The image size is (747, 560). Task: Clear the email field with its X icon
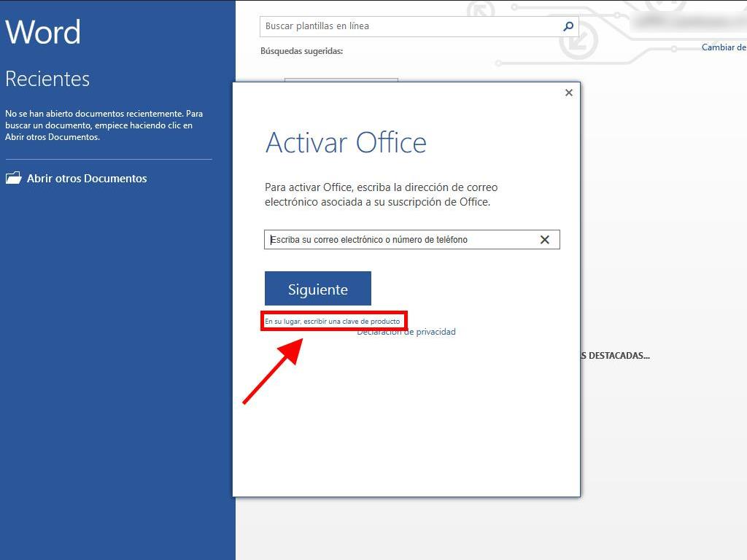tap(544, 240)
